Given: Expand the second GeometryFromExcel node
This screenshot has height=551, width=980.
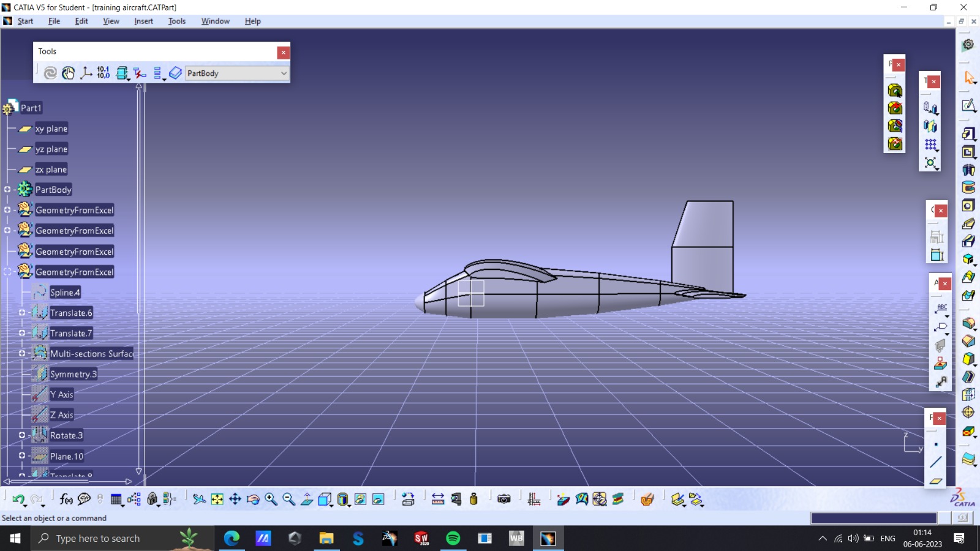Looking at the screenshot, I should [7, 230].
